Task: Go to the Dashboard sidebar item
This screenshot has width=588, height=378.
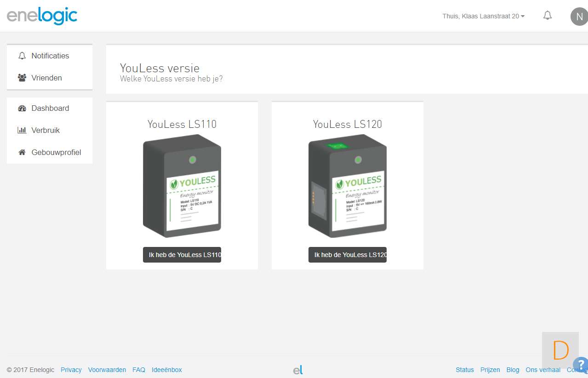Action: pos(50,109)
